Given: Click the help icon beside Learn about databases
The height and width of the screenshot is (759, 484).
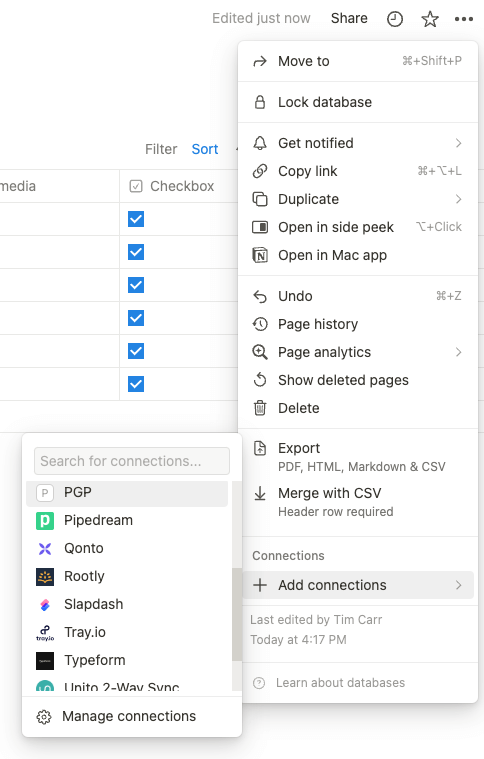Looking at the screenshot, I should 259,683.
